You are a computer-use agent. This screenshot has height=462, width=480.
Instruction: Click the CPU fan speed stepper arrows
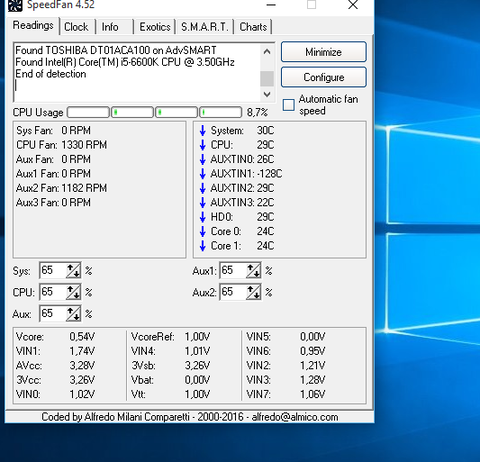73,292
